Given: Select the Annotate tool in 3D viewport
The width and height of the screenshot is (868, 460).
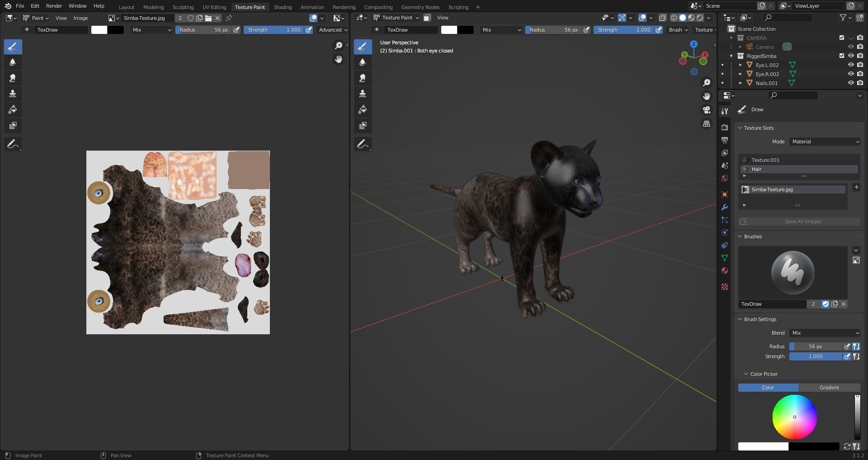Looking at the screenshot, I should point(363,144).
